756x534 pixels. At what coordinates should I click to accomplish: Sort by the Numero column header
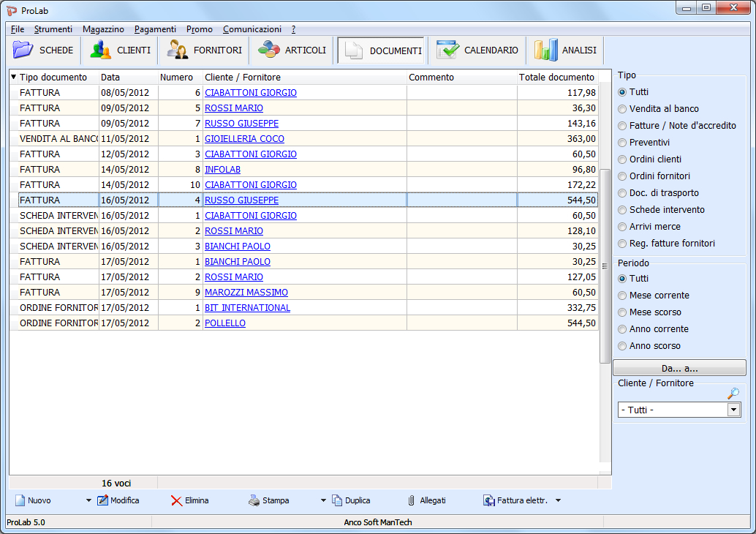181,78
